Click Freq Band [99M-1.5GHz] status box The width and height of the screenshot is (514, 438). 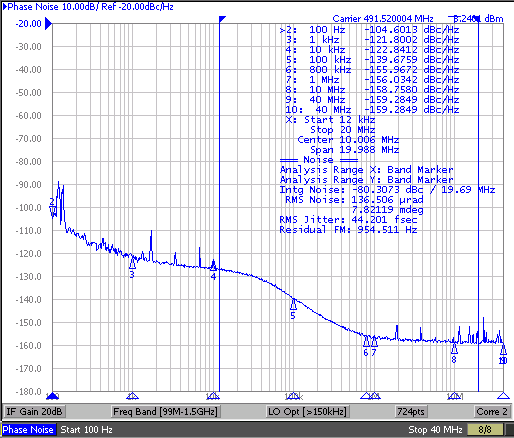[165, 412]
